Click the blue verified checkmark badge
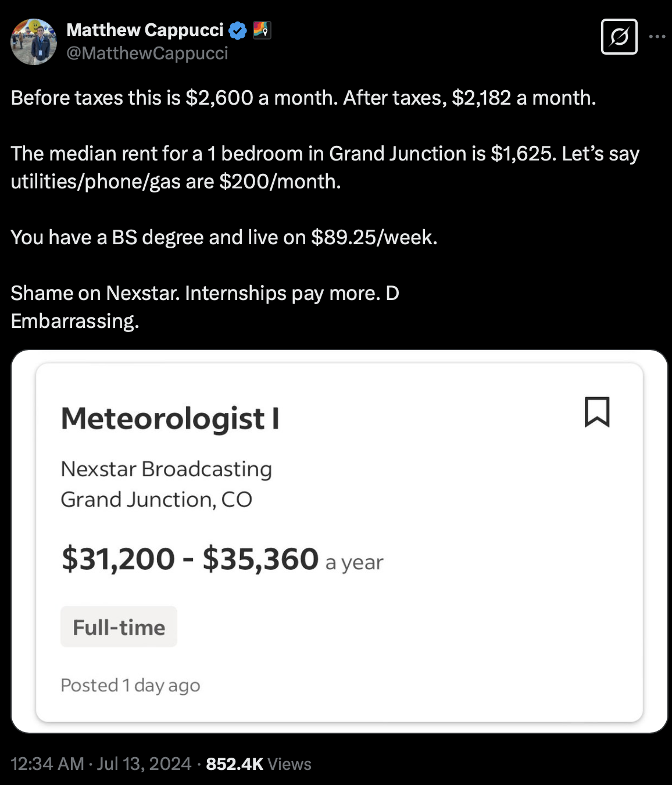672x785 pixels. point(238,30)
